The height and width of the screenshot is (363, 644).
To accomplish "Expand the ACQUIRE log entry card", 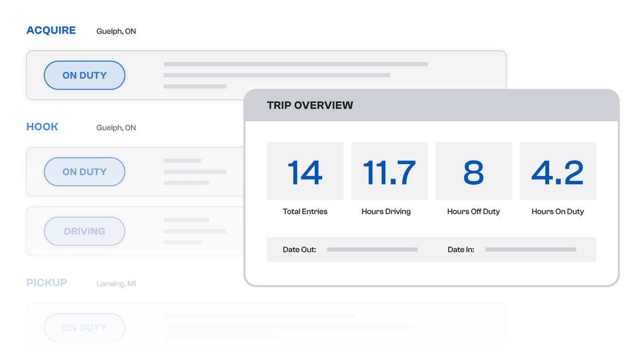I will click(265, 75).
